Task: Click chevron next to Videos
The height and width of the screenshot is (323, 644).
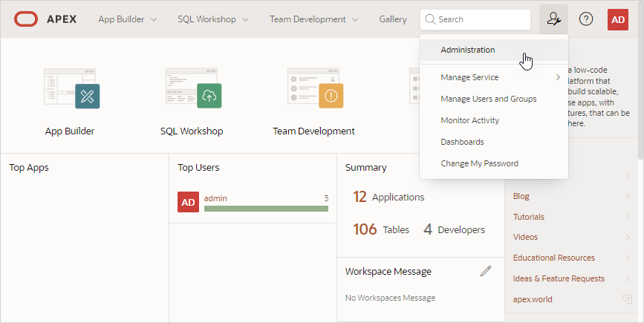Action: point(628,237)
